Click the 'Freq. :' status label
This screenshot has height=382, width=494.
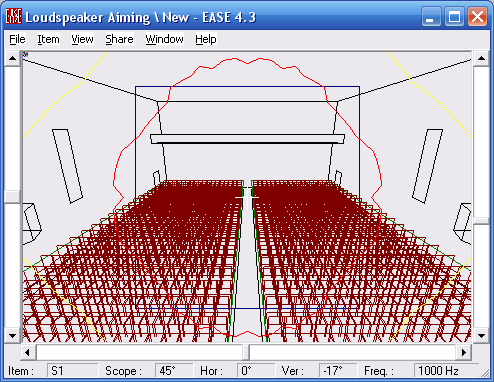point(379,371)
